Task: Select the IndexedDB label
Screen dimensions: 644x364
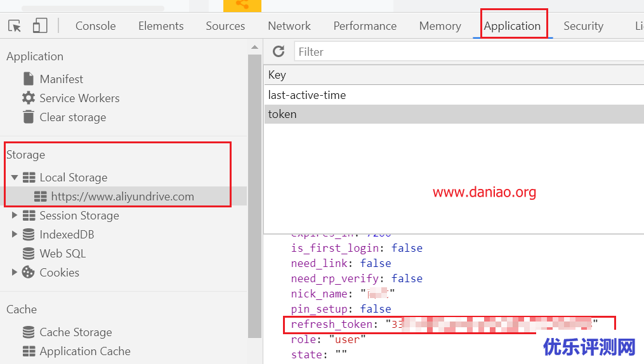Action: tap(67, 235)
